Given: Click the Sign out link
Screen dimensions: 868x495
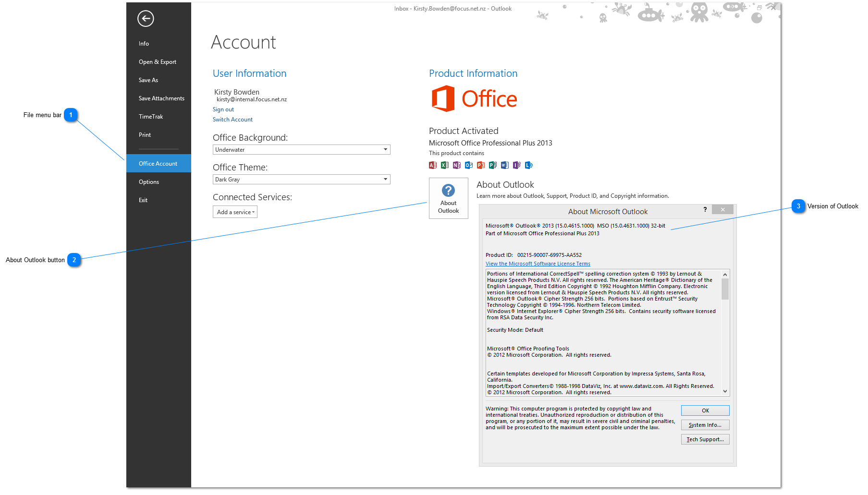Looking at the screenshot, I should tap(223, 109).
